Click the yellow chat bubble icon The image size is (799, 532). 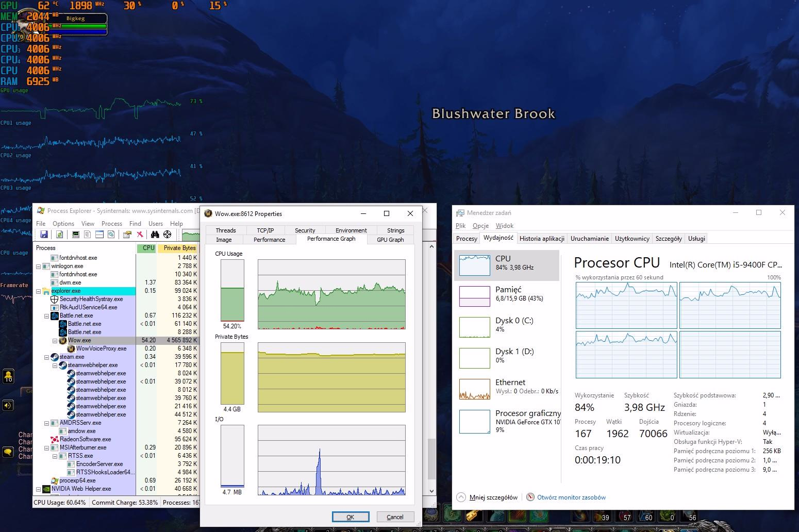(x=8, y=452)
